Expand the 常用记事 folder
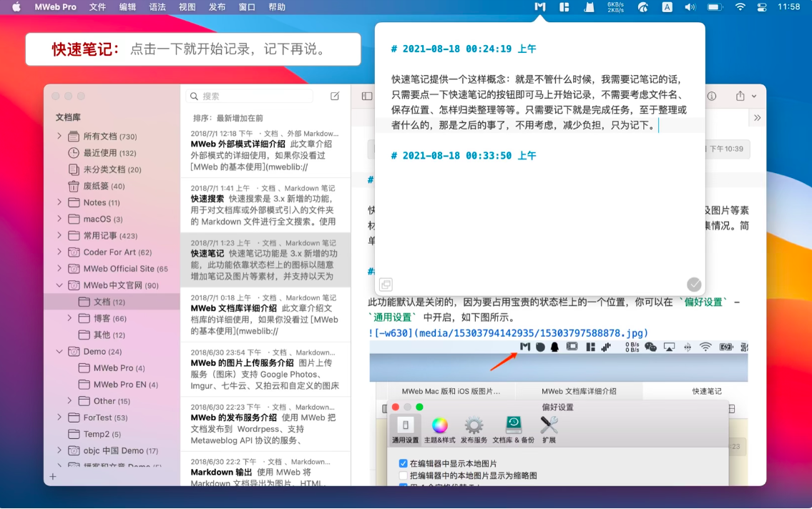 click(x=59, y=235)
